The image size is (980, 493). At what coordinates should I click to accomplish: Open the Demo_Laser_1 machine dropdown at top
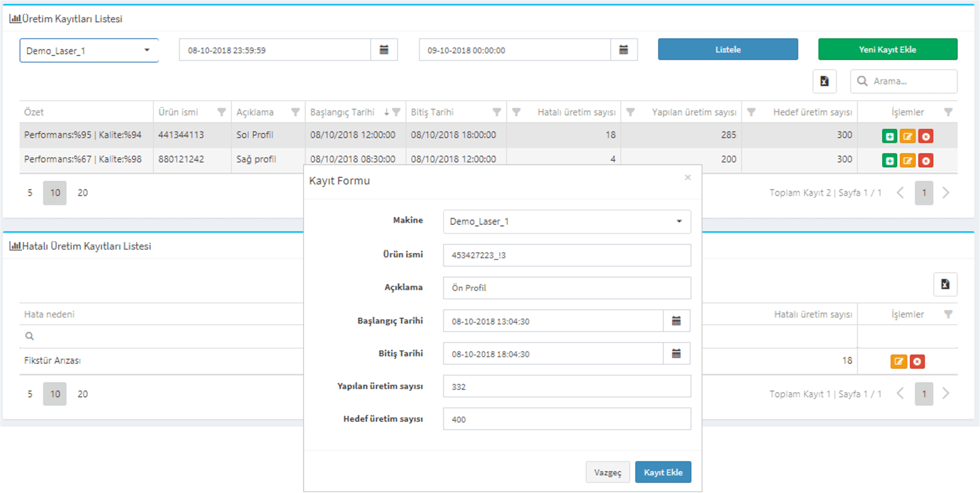(x=89, y=51)
